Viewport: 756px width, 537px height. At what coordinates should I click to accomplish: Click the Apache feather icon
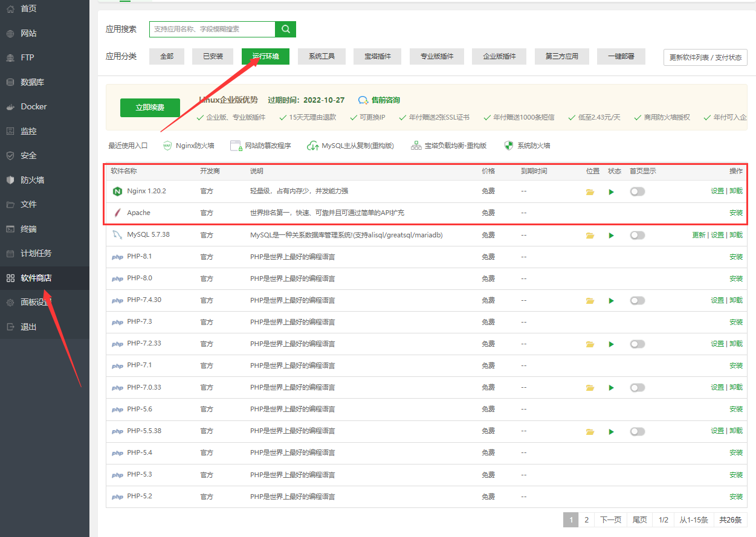(x=117, y=213)
